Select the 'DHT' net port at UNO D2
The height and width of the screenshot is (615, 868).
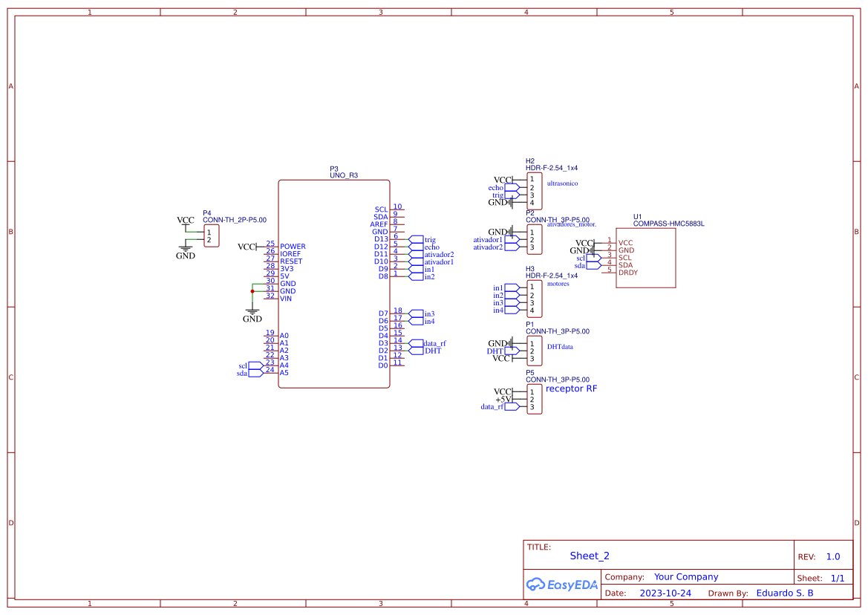(425, 351)
